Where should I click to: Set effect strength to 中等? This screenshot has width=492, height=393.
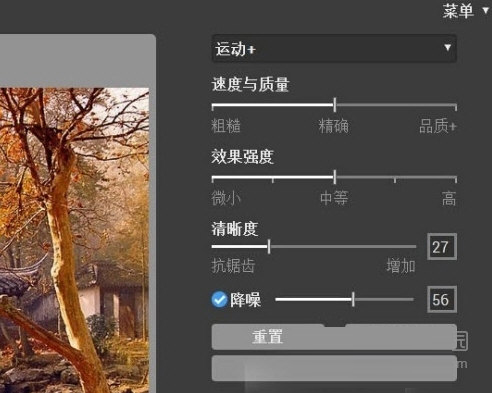click(x=334, y=198)
